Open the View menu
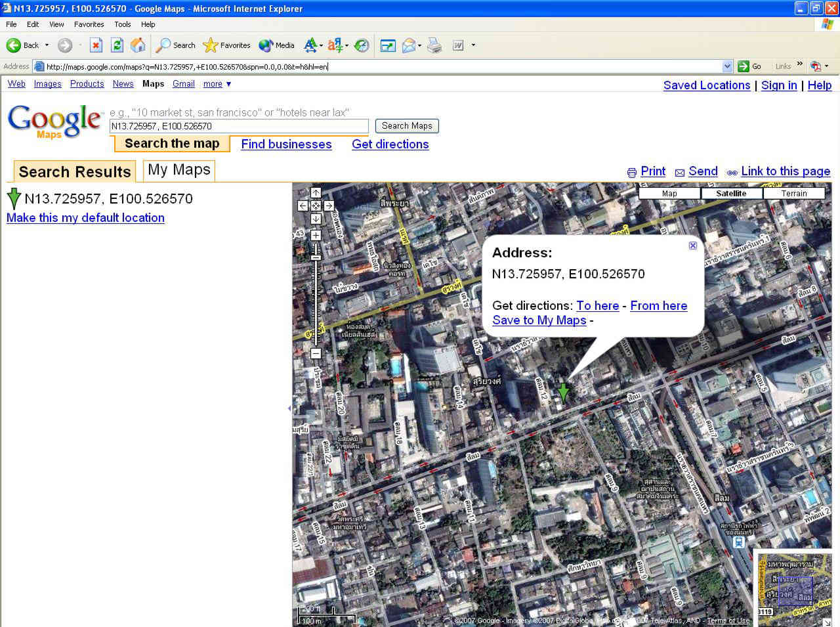 click(x=56, y=24)
